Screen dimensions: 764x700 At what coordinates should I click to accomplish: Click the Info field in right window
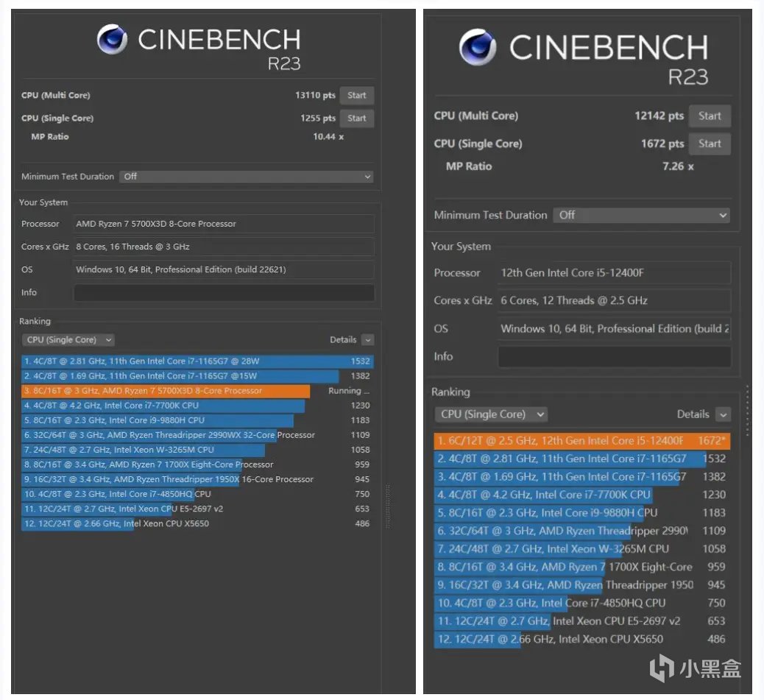[615, 356]
